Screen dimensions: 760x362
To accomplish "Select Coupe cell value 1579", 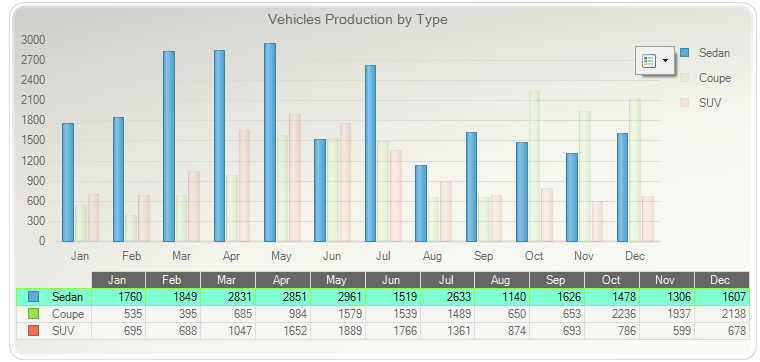I will coord(338,314).
